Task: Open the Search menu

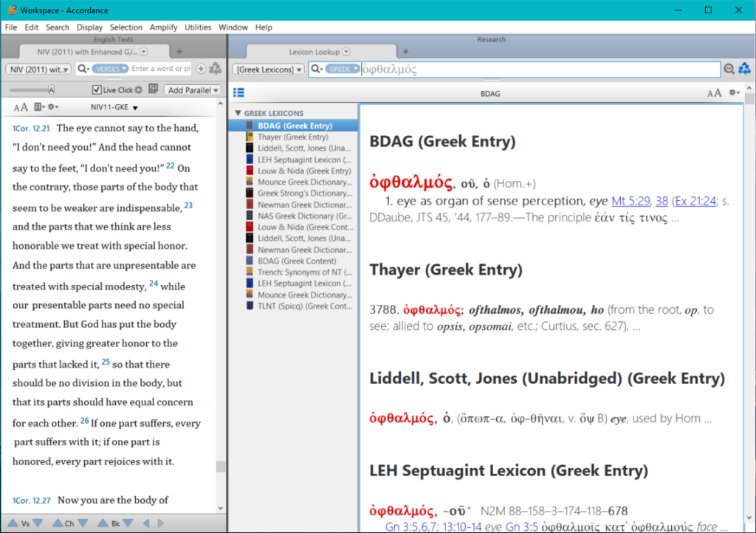Action: pos(58,27)
